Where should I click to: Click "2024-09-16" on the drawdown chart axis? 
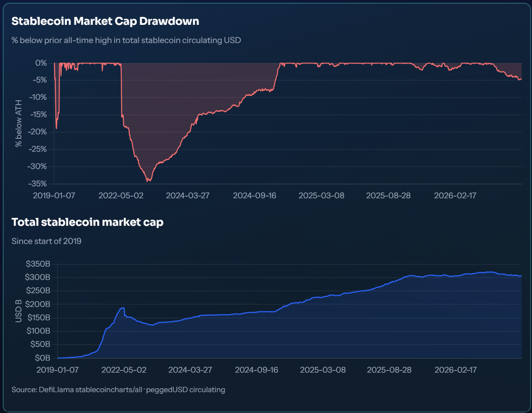pyautogui.click(x=255, y=196)
